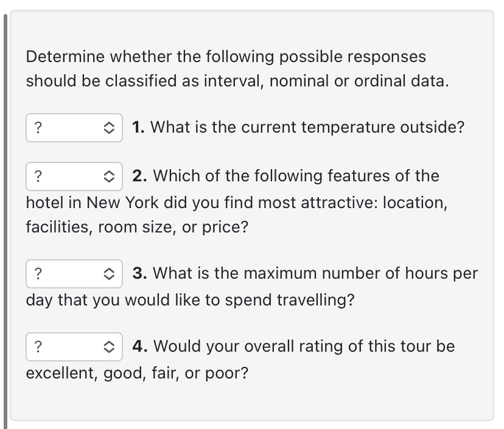Click the "?" placeholder beside the hours question
This screenshot has width=504, height=429.
(38, 274)
